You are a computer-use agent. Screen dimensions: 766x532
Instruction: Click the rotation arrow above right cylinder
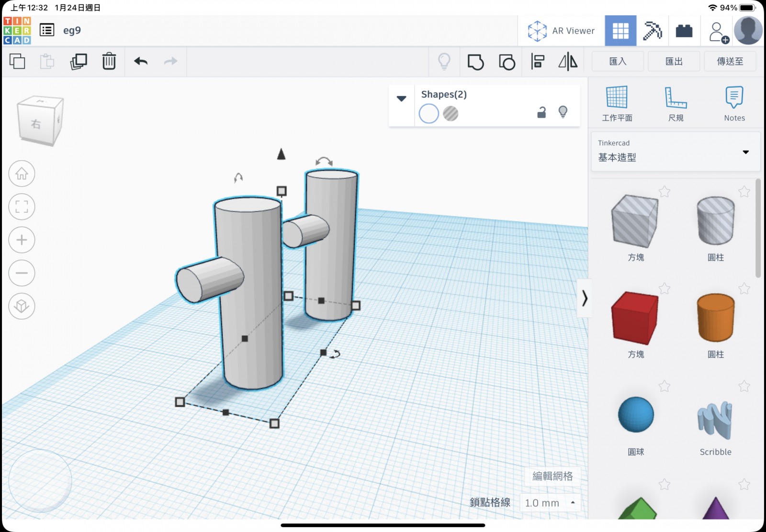(324, 161)
